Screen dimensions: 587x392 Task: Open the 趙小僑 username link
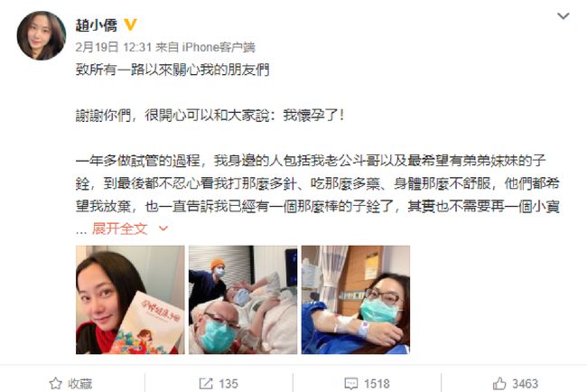click(x=97, y=25)
